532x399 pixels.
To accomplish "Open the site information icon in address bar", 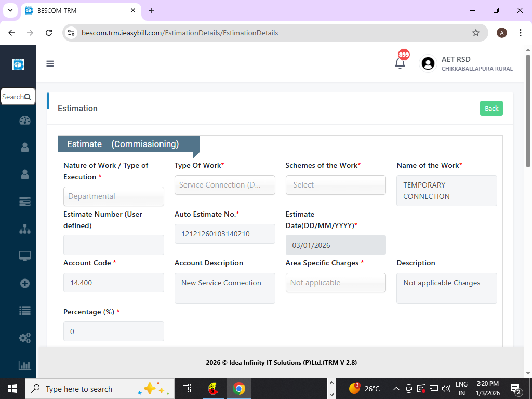I will [x=71, y=33].
